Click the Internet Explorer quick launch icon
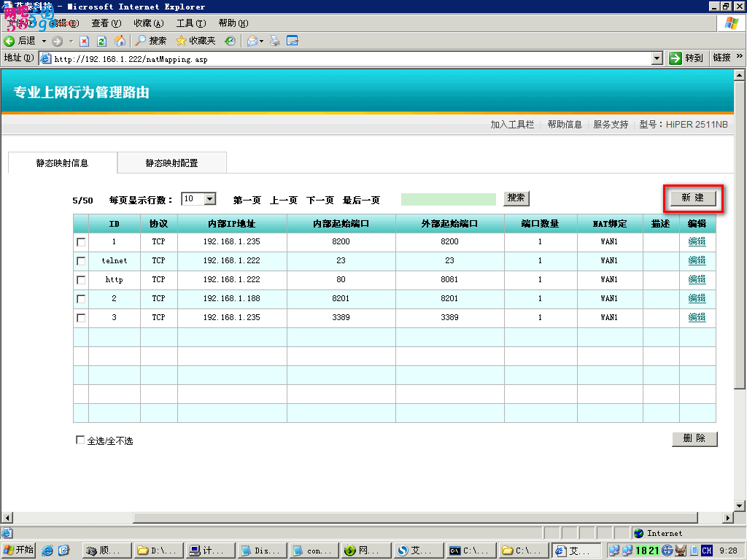Image resolution: width=747 pixels, height=560 pixels. coord(47,551)
